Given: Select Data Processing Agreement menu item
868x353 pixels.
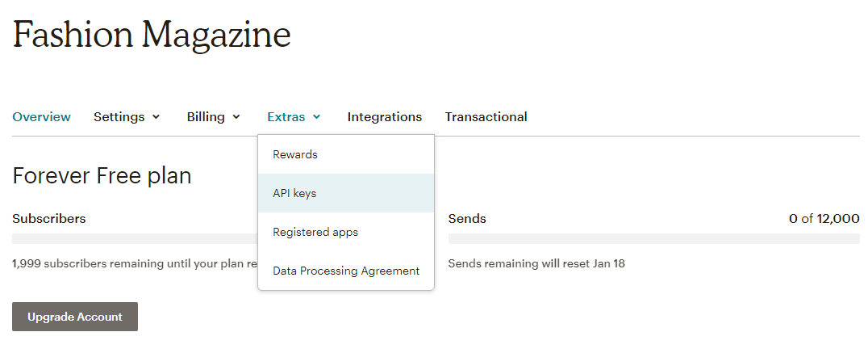Looking at the screenshot, I should pyautogui.click(x=346, y=271).
